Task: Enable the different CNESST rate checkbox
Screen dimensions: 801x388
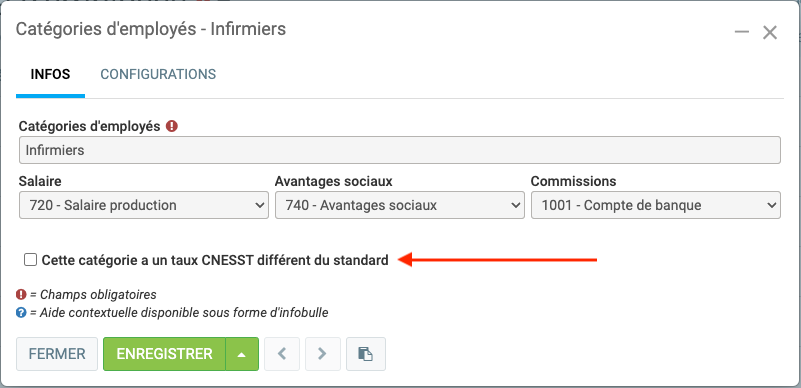Action: [31, 260]
